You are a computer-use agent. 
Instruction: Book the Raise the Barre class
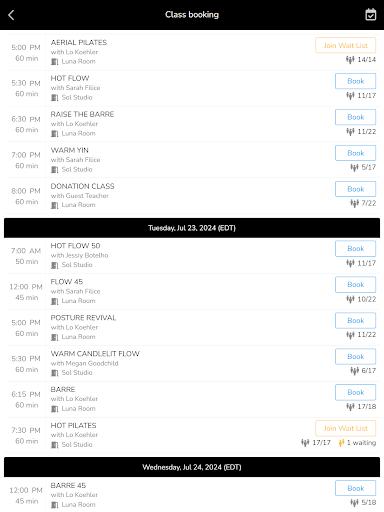[355, 117]
